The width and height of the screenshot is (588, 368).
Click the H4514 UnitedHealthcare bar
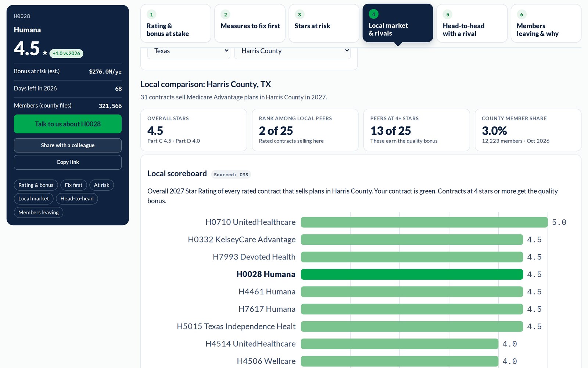point(399,344)
